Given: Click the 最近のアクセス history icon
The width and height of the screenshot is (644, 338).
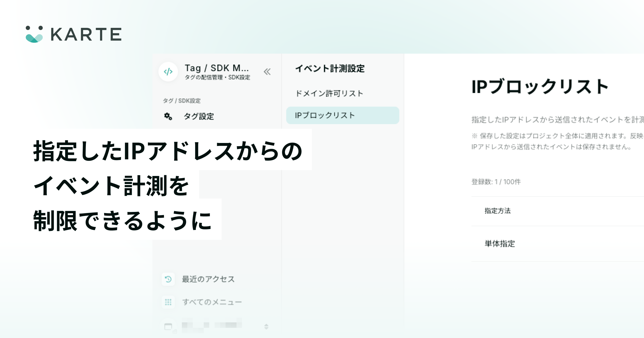Looking at the screenshot, I should click(x=168, y=279).
